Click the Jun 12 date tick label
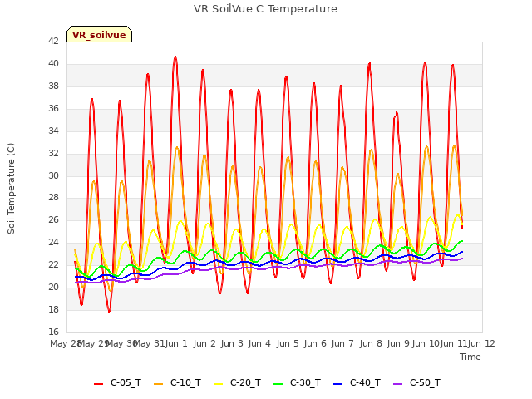The height and width of the screenshot is (399, 532). (482, 343)
